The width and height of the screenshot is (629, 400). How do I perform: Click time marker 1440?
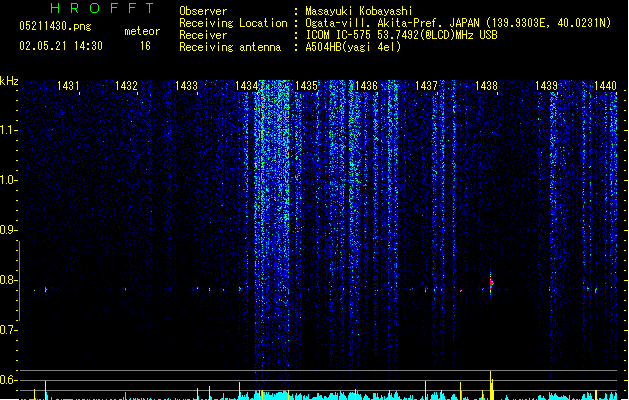605,85
